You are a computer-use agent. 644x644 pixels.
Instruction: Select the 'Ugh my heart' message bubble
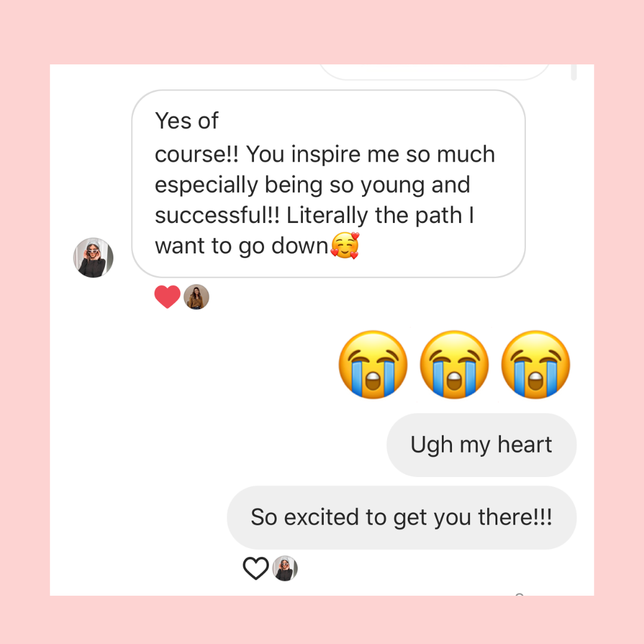481,445
